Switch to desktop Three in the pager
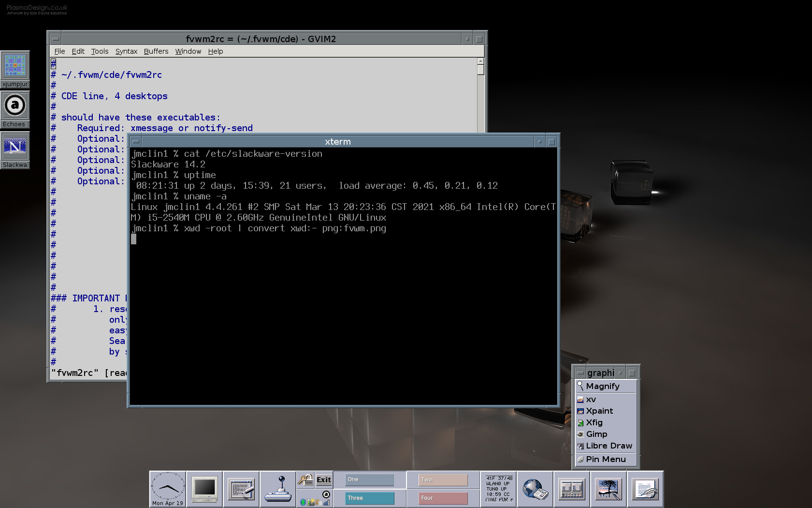The width and height of the screenshot is (812, 508). pos(370,498)
